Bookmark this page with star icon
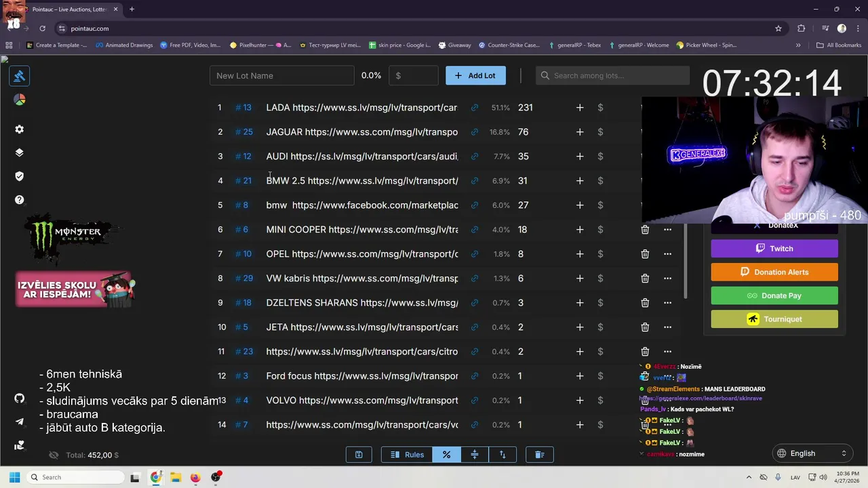The height and width of the screenshot is (488, 868). tap(778, 28)
